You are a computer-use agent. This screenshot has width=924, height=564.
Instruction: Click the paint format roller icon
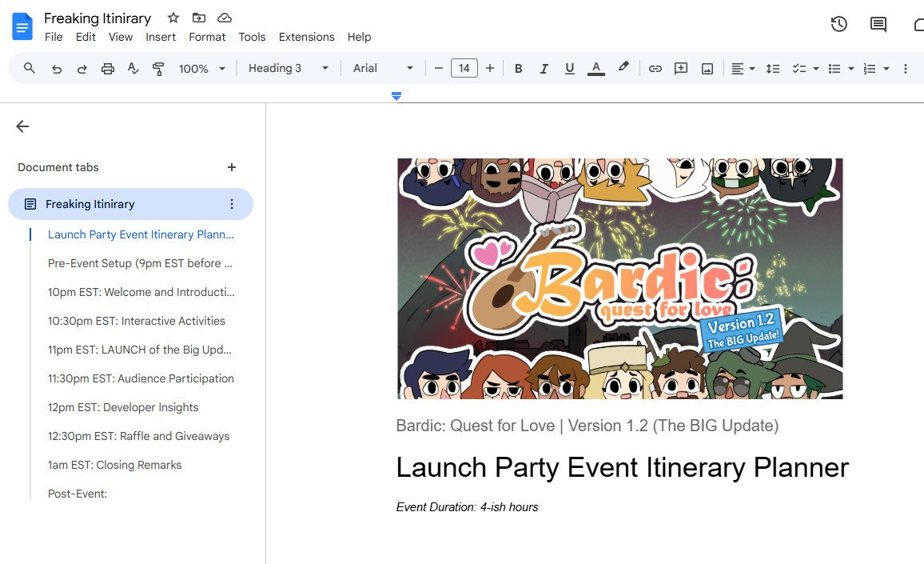click(x=158, y=69)
